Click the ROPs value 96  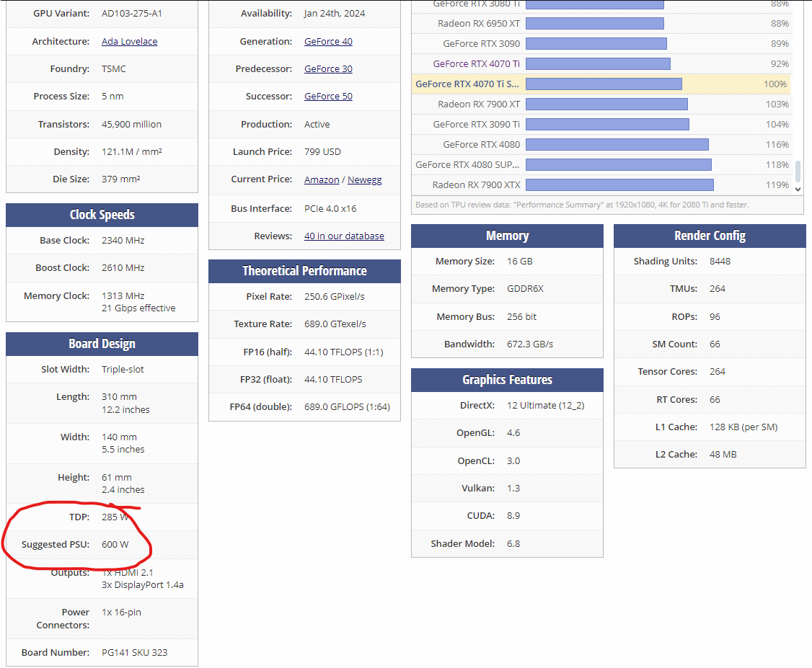(x=715, y=316)
